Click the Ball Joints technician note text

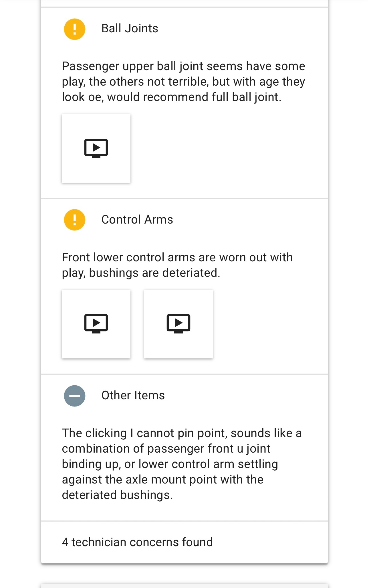(x=183, y=81)
